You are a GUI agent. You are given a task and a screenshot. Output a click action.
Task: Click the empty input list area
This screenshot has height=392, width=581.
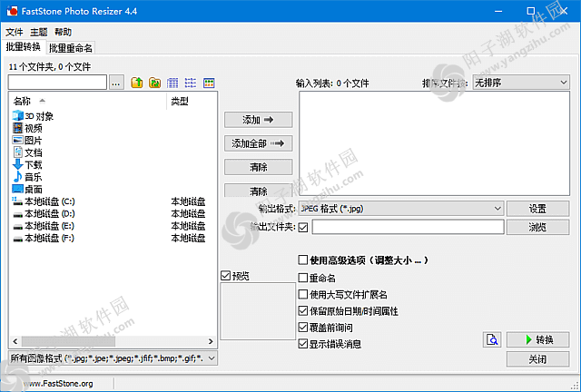[434, 143]
